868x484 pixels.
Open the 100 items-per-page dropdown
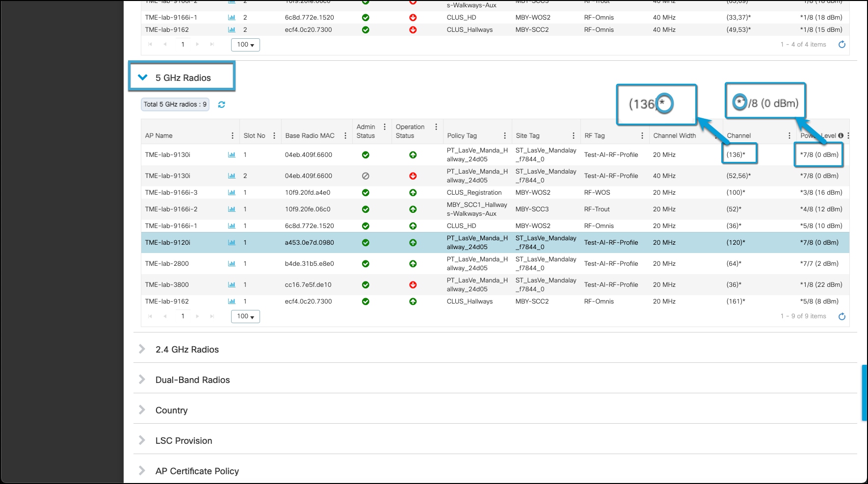pos(245,316)
